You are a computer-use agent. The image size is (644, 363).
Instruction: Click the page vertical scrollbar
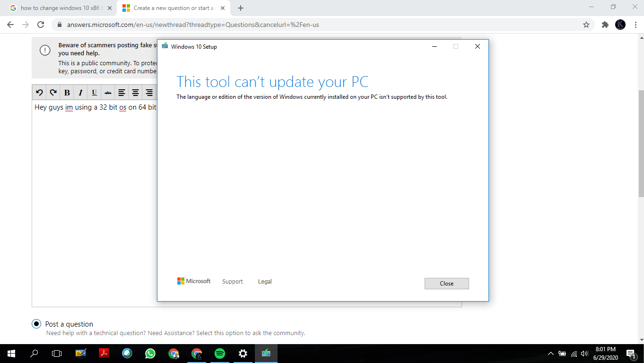tap(641, 144)
